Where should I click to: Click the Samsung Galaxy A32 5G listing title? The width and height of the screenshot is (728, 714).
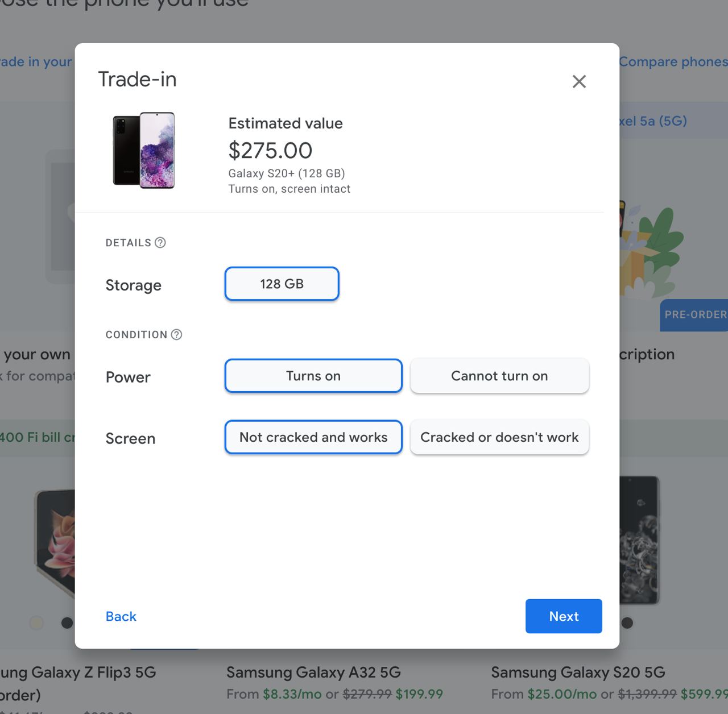(x=313, y=673)
